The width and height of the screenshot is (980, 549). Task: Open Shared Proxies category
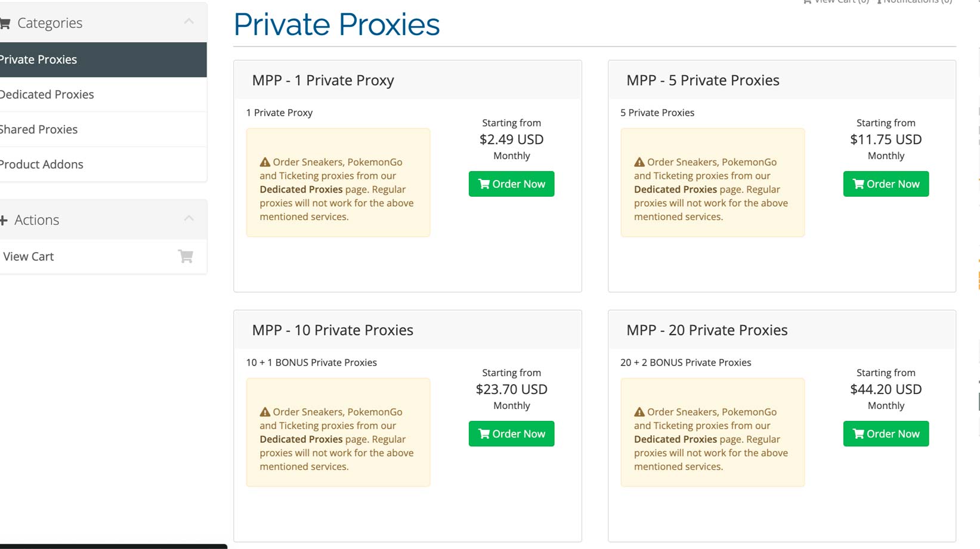(x=39, y=129)
